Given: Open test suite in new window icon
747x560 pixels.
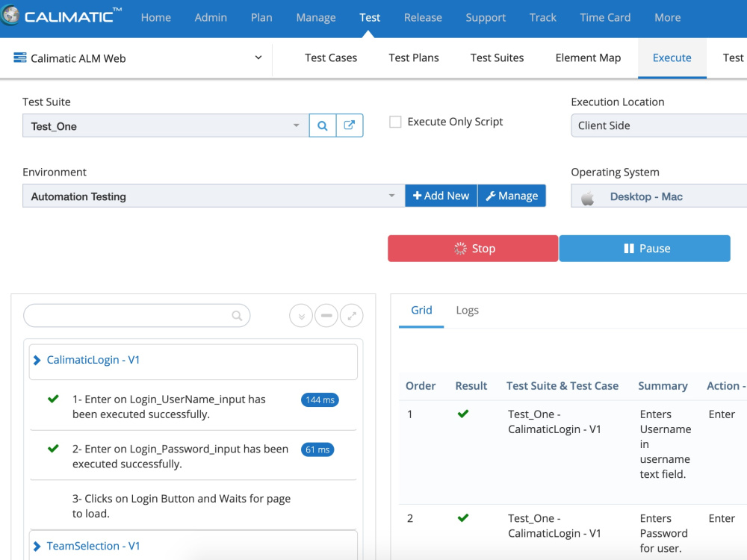Looking at the screenshot, I should point(350,125).
